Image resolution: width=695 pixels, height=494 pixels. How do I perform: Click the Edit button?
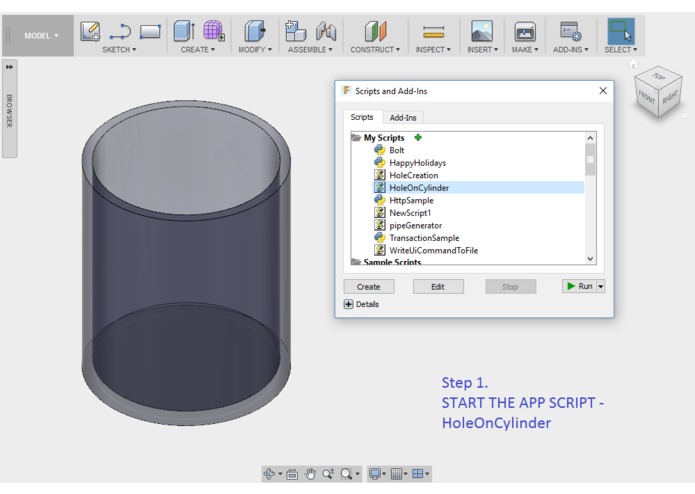438,287
